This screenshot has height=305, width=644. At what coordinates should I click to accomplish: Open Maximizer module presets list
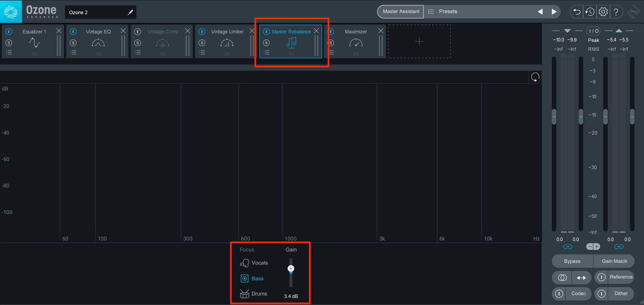(332, 52)
